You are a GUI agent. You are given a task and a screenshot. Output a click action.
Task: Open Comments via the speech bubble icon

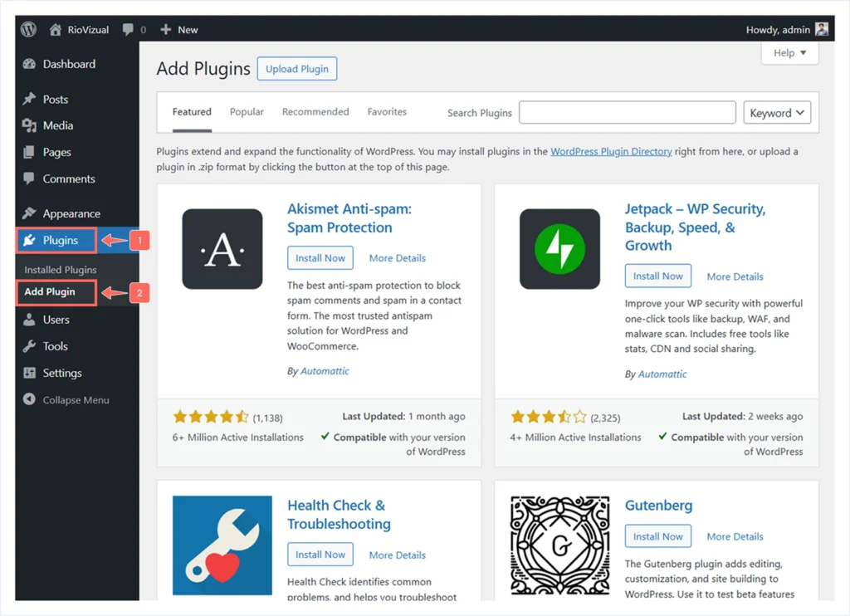click(27, 178)
